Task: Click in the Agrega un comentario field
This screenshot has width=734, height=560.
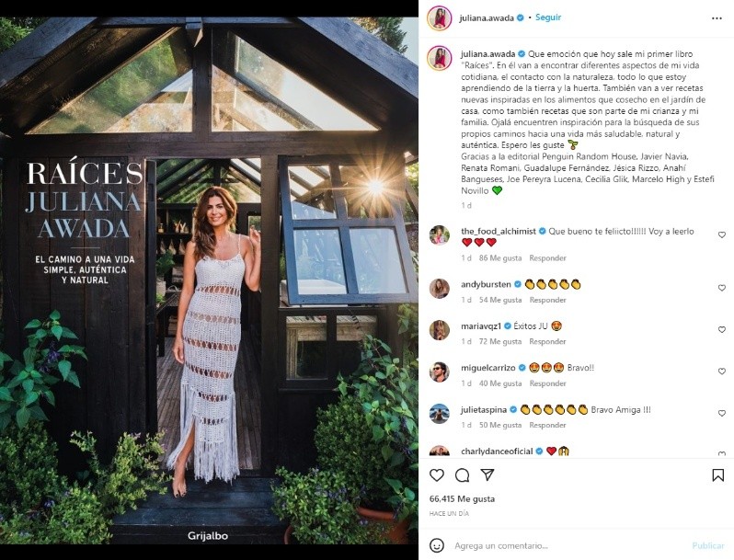Action: 561,545
